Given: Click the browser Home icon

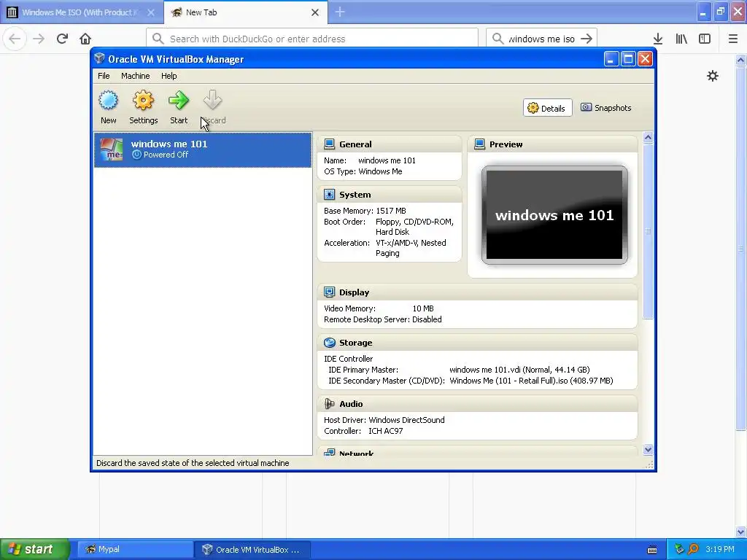Looking at the screenshot, I should click(85, 39).
